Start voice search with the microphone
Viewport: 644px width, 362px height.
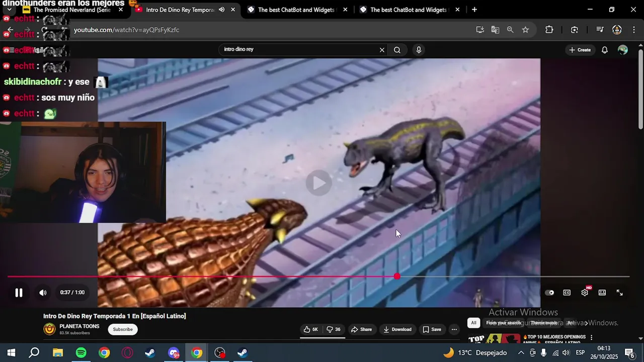pyautogui.click(x=419, y=50)
